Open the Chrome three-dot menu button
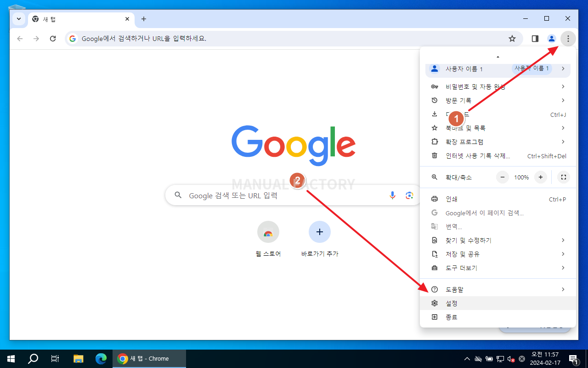The image size is (588, 368). point(568,39)
